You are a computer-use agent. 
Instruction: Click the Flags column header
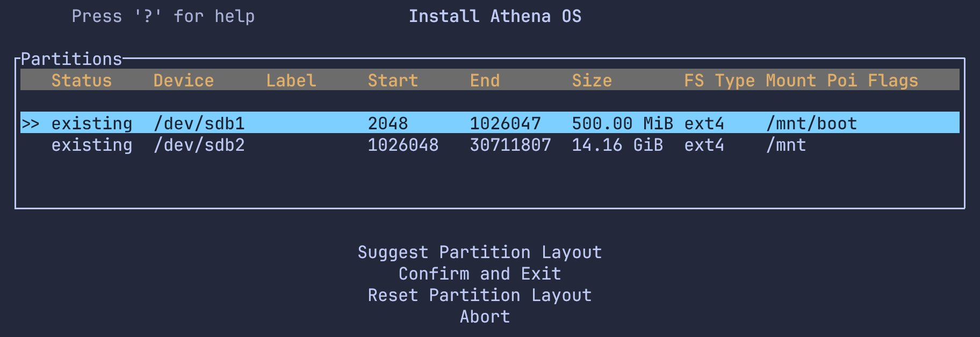(x=893, y=80)
